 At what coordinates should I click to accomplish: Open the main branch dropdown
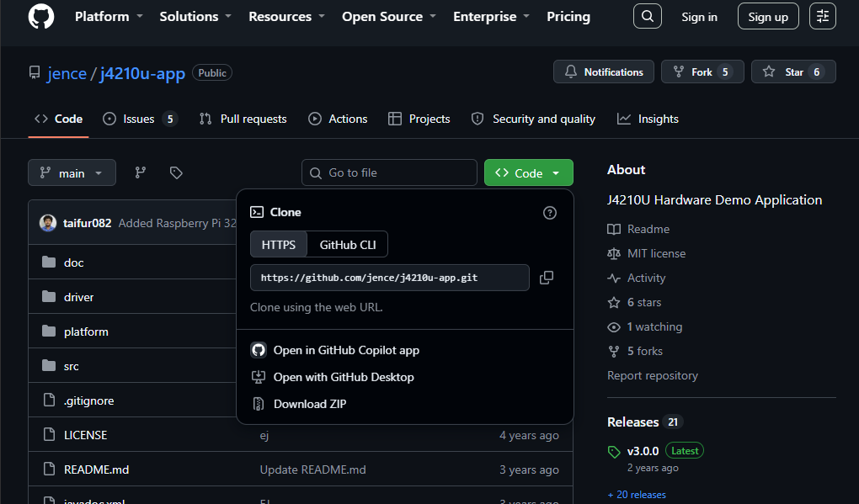(x=72, y=173)
